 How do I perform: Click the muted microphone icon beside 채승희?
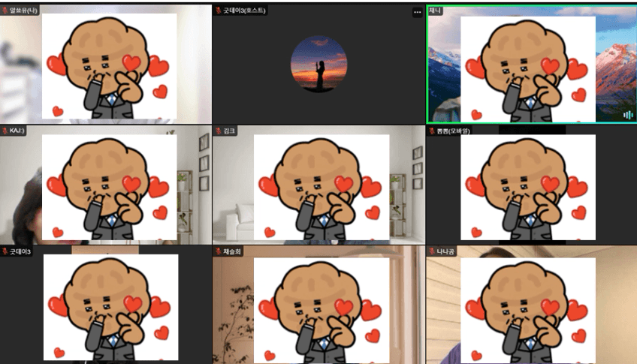pos(219,251)
